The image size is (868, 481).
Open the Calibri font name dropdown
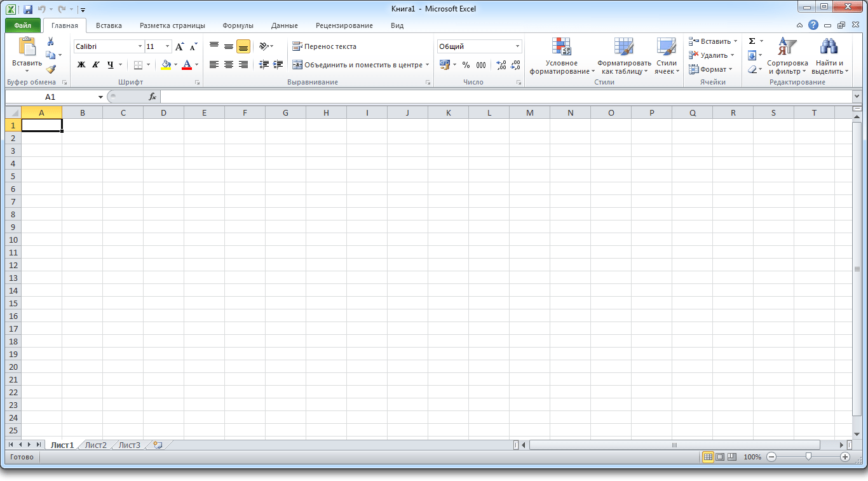point(140,46)
